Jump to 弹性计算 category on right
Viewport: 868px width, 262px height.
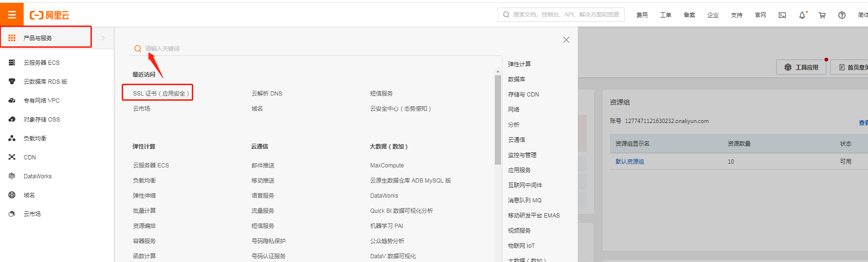point(519,64)
